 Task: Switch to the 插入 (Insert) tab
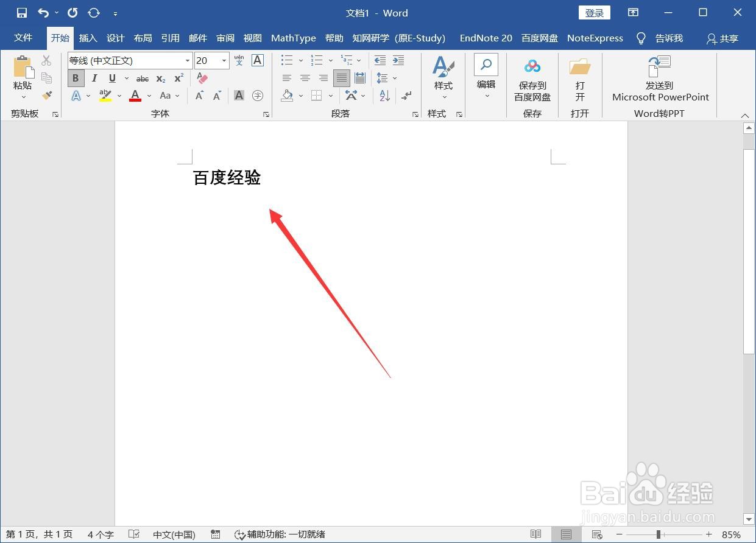click(x=88, y=38)
